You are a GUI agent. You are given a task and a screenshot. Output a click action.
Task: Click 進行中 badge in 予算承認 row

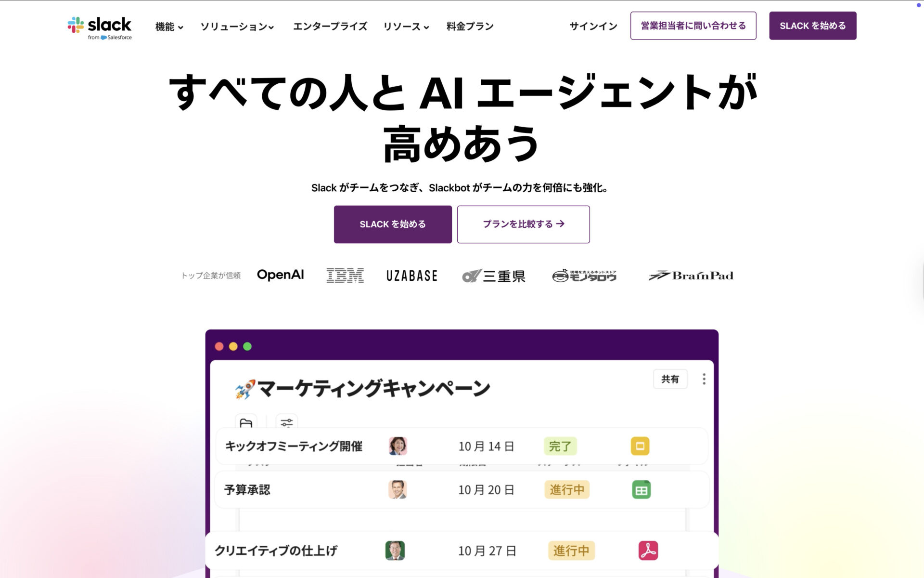coord(567,489)
